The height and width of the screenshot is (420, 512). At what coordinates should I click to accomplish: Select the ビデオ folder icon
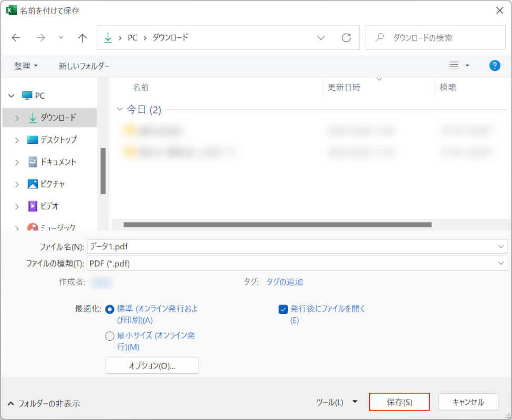pos(33,206)
